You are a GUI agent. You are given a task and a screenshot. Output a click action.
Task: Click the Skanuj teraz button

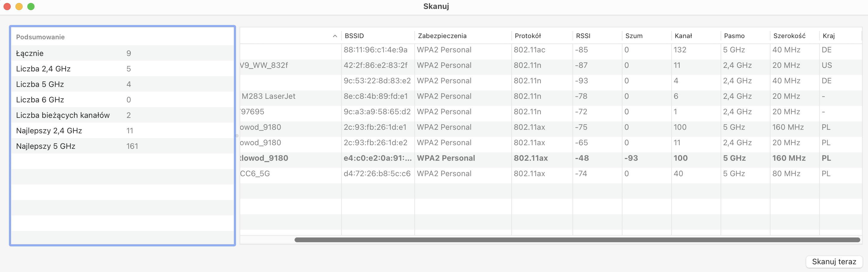tap(834, 262)
